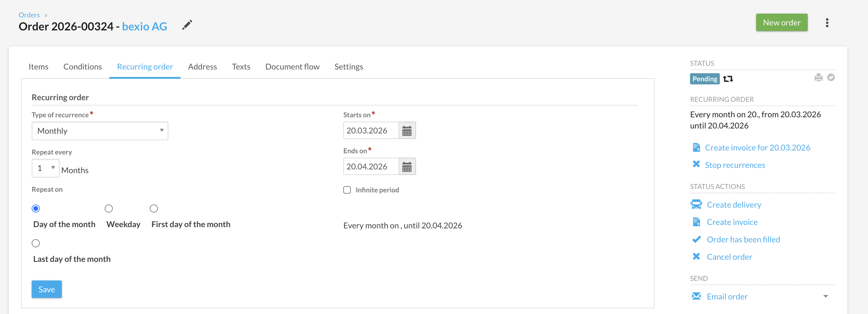Screen dimensions: 868x314
Task: Switch to the Conditions tab
Action: pos(83,67)
